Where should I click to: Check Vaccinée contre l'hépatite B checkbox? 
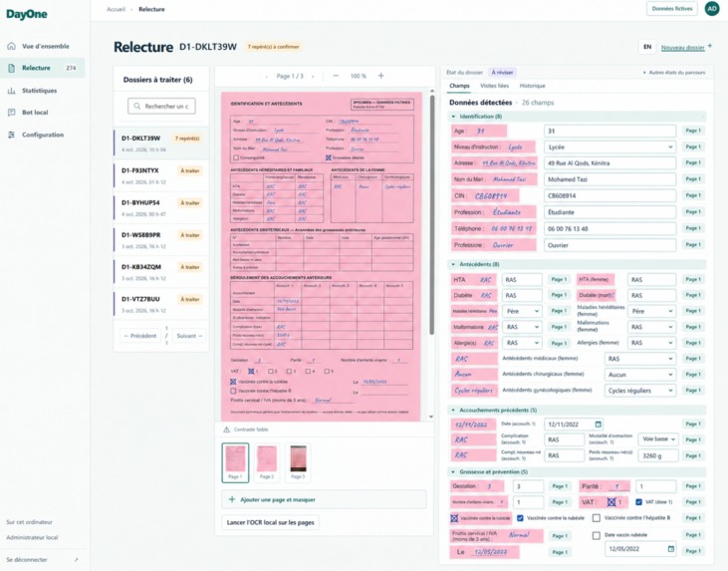pos(597,517)
